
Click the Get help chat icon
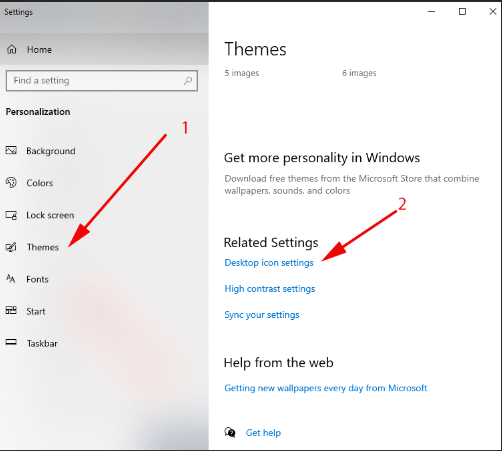(x=230, y=432)
